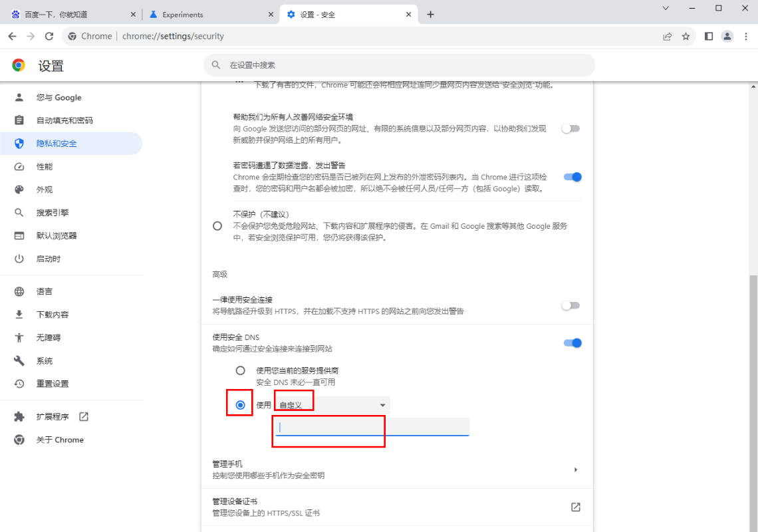This screenshot has height=532, width=758.
Task: Close the 设置 - 安全 tab
Action: pos(408,15)
